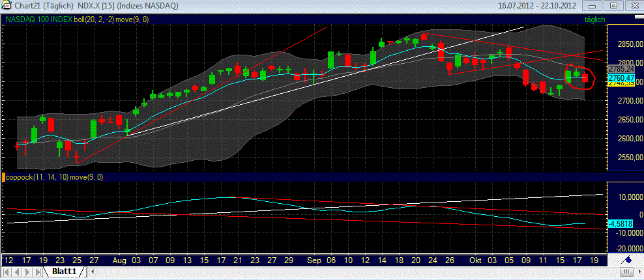Viewport: 644px width, 280px height.
Task: Click the 2850,00 price axis label
Action: tap(630, 44)
